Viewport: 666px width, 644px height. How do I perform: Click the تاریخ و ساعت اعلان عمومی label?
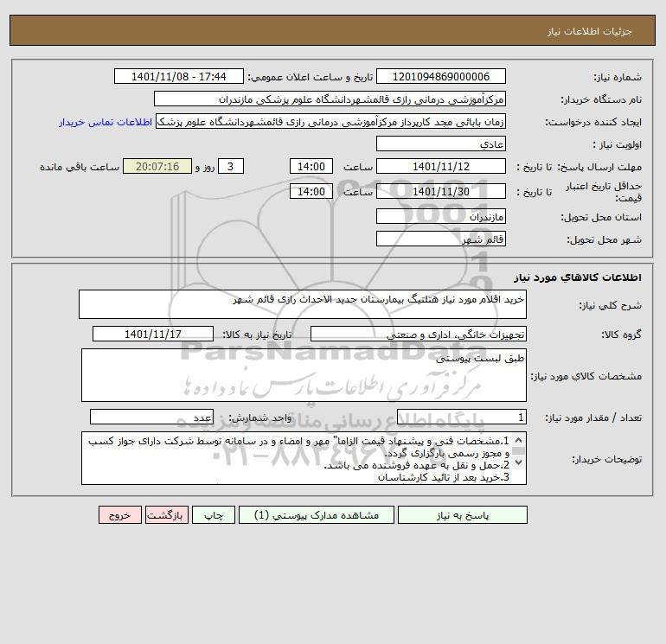click(310, 77)
